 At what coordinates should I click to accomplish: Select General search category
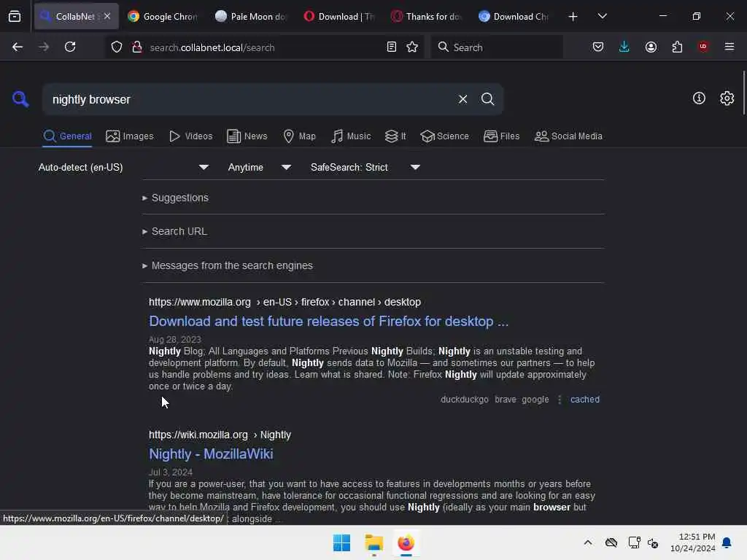[67, 136]
